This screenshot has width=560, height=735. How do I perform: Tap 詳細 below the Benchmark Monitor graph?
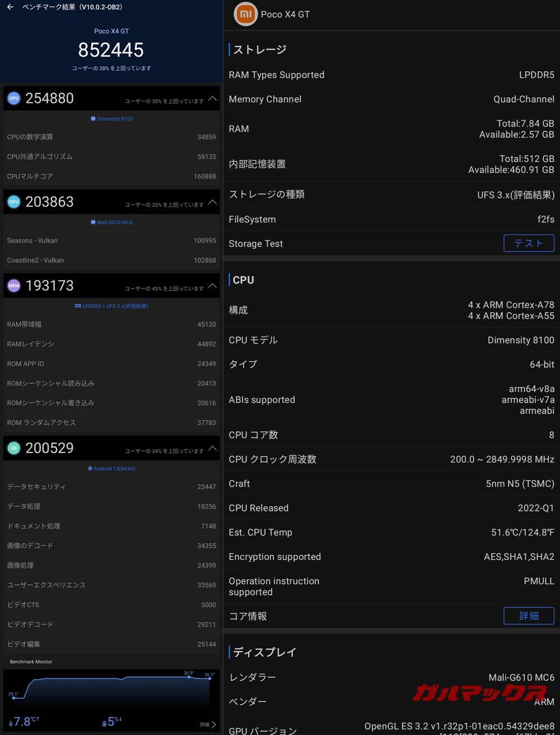205,724
